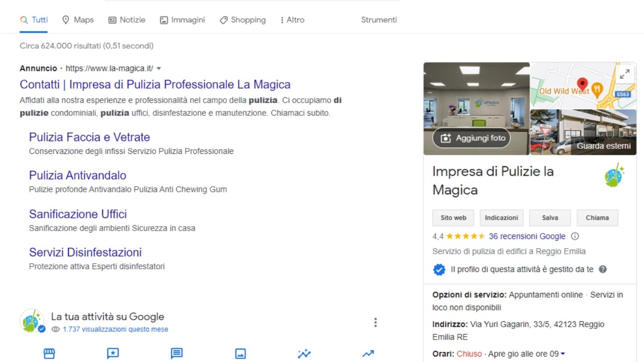Image resolution: width=644 pixels, height=362 pixels.
Task: Open the Contatti Impresa di Pulizia ad link
Action: coord(155,84)
